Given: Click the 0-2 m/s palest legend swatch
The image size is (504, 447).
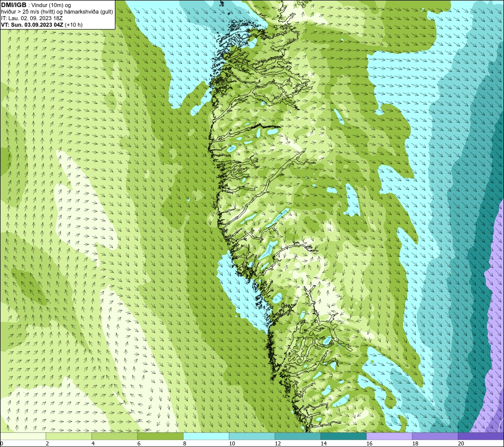Looking at the screenshot, I should coord(23,436).
